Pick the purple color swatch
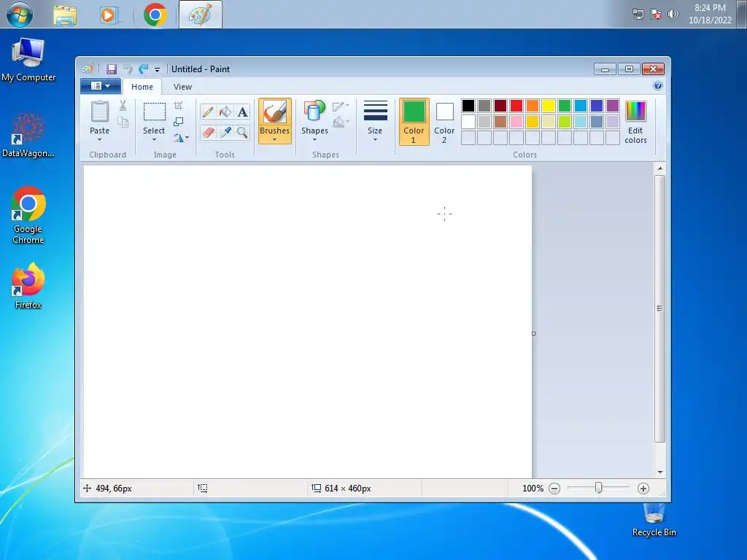This screenshot has width=747, height=560. [613, 105]
